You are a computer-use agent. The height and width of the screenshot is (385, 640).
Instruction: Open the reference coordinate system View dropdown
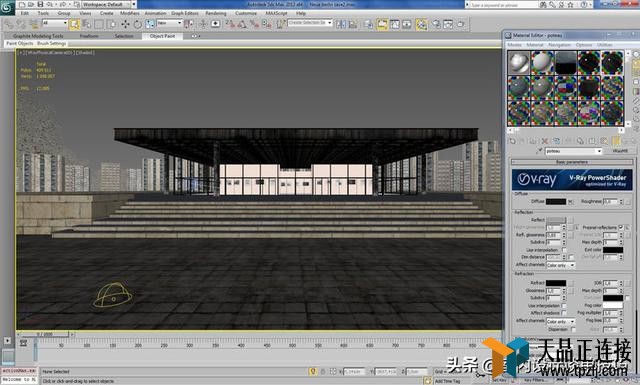[169, 23]
